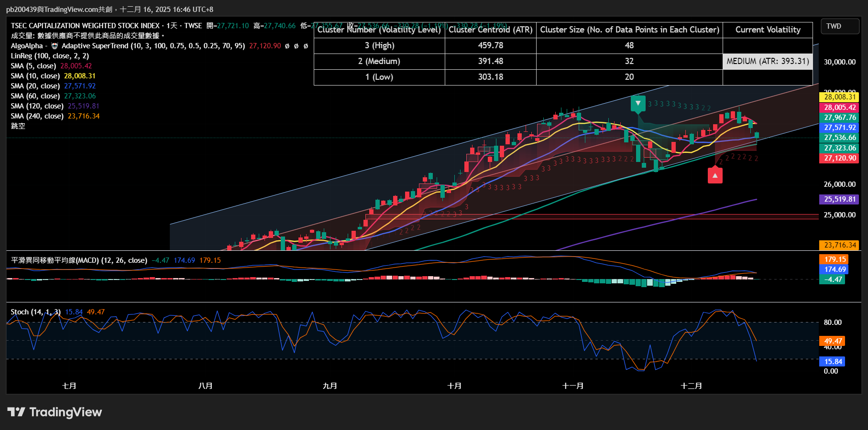Click the MEDIUM (ATR: 393.31) volatility cell
The height and width of the screenshot is (430, 868).
point(768,61)
